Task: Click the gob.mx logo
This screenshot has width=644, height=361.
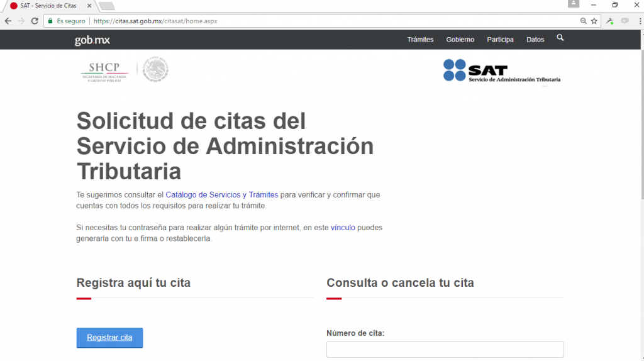Action: [92, 40]
